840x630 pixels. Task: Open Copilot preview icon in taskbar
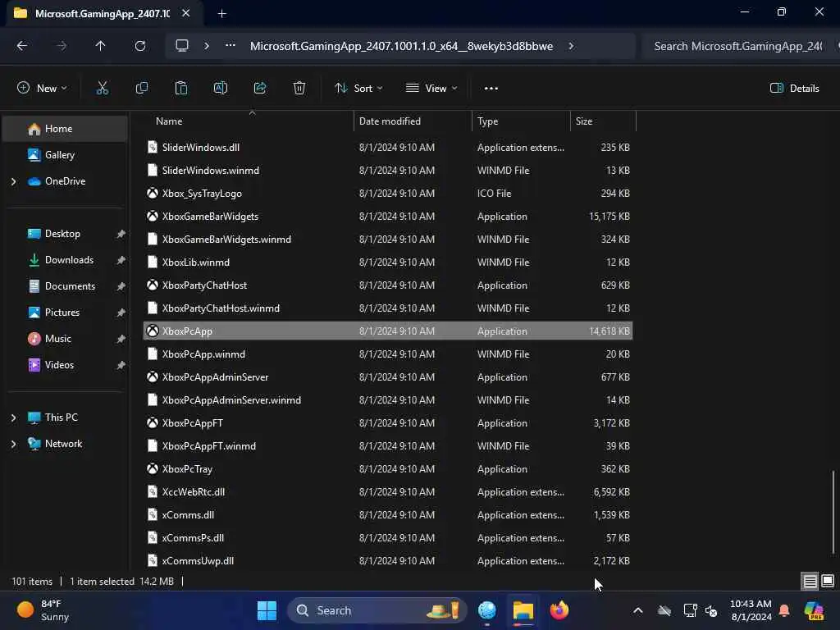814,610
